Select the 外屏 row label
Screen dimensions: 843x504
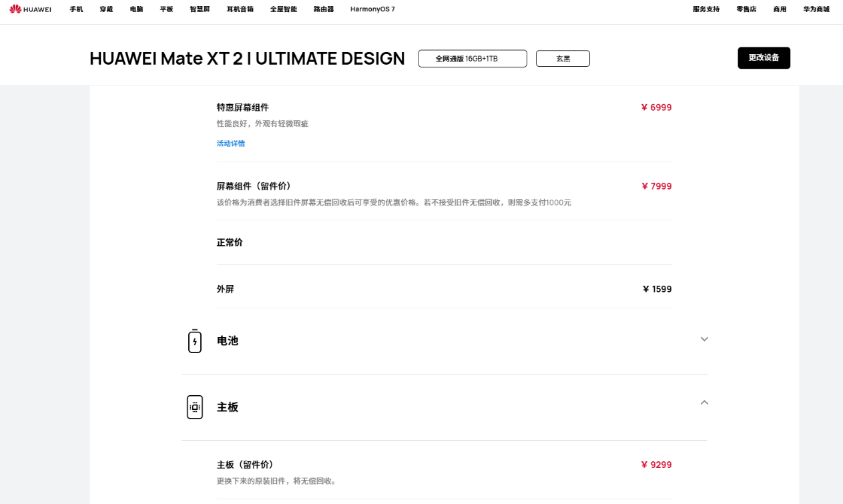coord(225,289)
